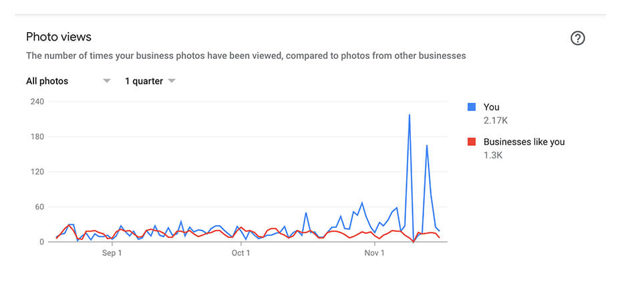Screen dimensions: 644x284
Task: Click the red Businesses like you square
Action: point(472,142)
